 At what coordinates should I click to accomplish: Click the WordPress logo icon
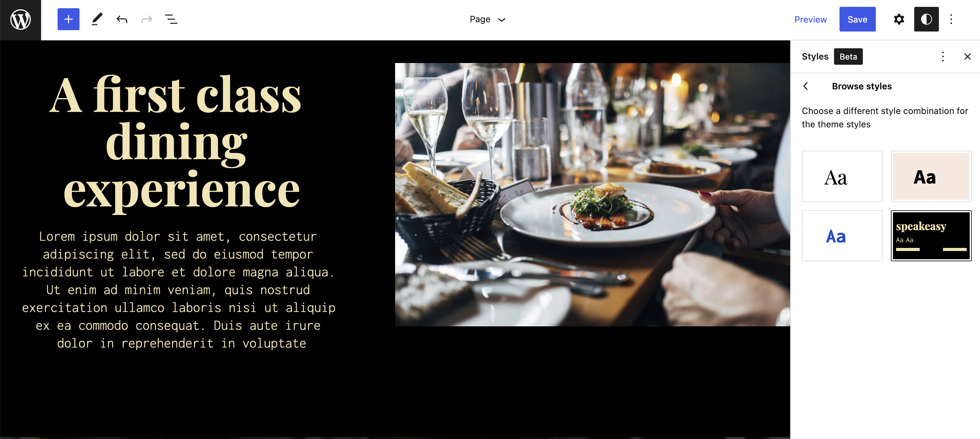[x=20, y=20]
